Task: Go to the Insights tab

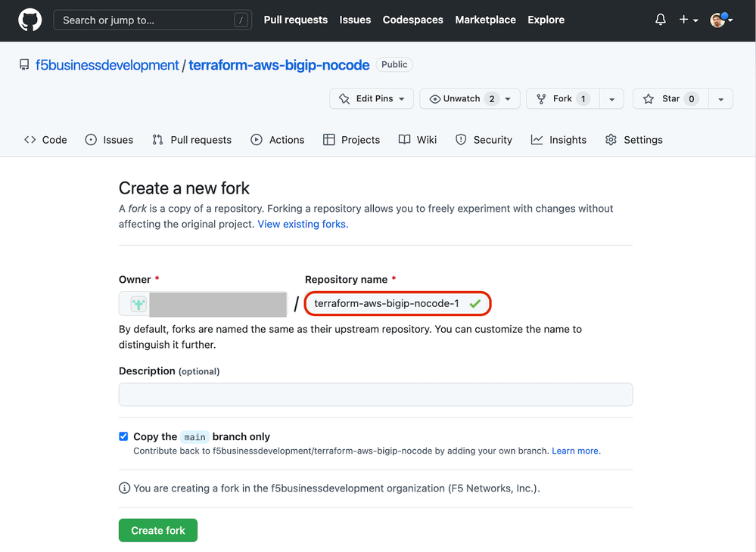Action: 558,140
